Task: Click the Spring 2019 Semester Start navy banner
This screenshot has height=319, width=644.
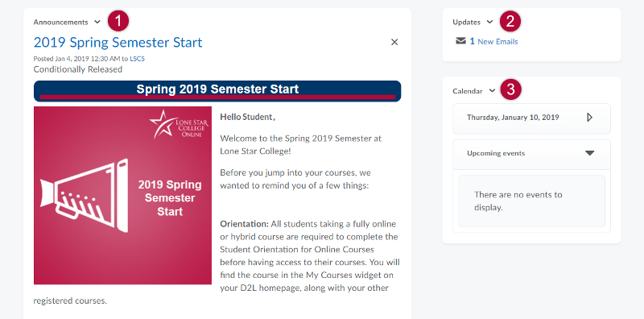Action: tap(217, 91)
